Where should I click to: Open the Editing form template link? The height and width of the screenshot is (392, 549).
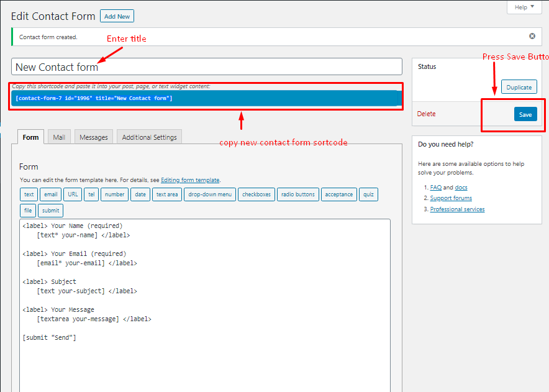point(189,180)
